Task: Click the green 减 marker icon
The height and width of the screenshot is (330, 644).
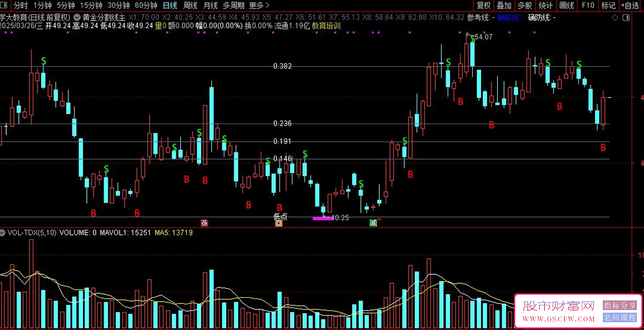Action: (373, 223)
